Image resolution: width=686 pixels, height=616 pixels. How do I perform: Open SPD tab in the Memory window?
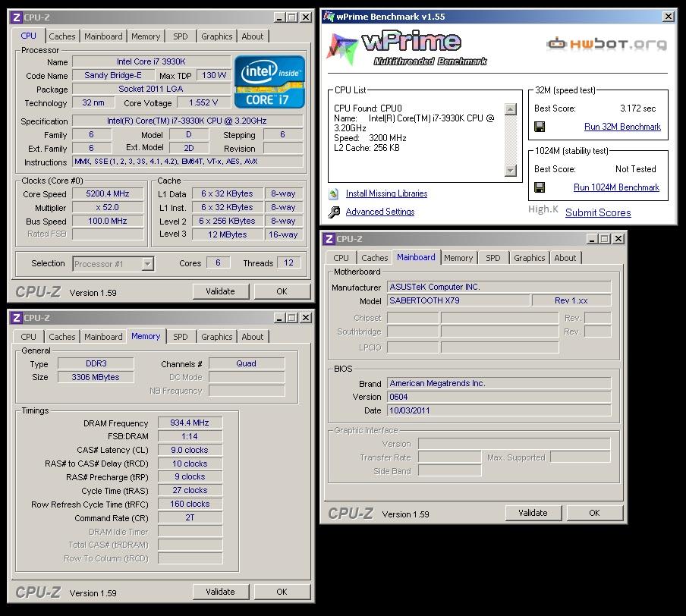[181, 337]
